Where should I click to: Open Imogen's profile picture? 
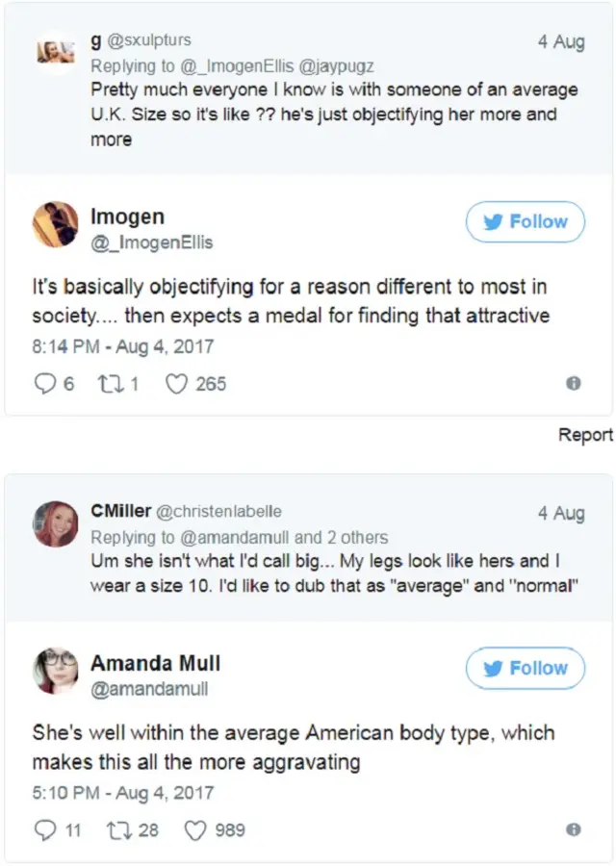pos(56,224)
